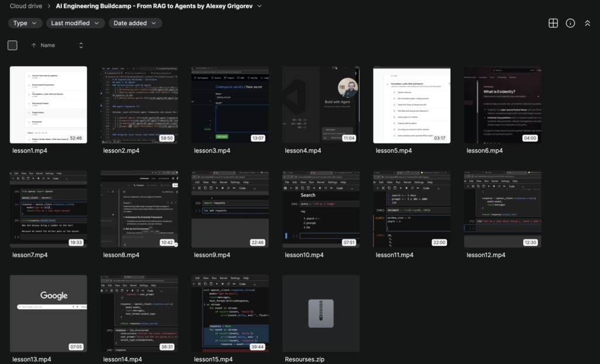This screenshot has height=364, width=600.
Task: Open lesson13.mp4 with Google thumbnail
Action: (48, 313)
